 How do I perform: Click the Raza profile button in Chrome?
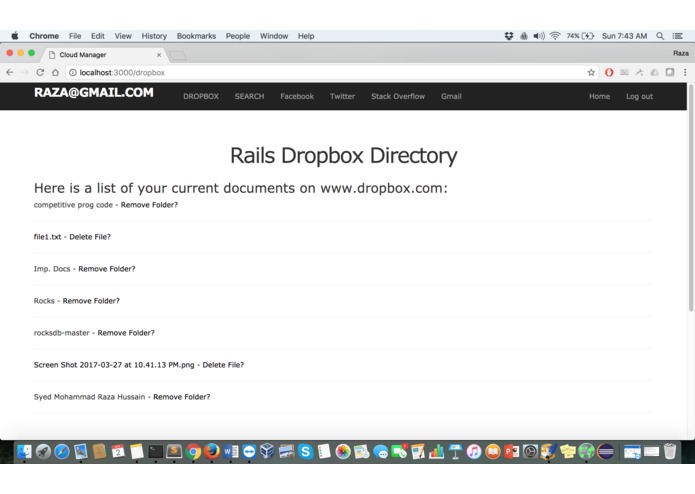[680, 53]
